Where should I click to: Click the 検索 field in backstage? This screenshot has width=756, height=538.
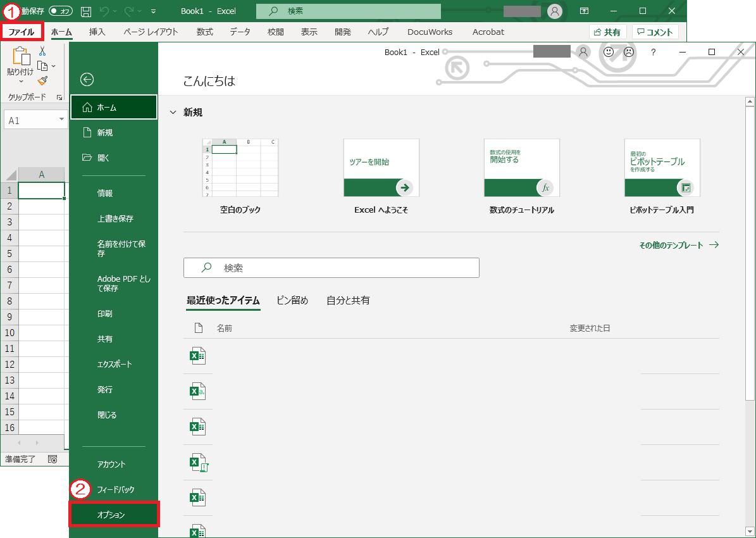pos(331,268)
